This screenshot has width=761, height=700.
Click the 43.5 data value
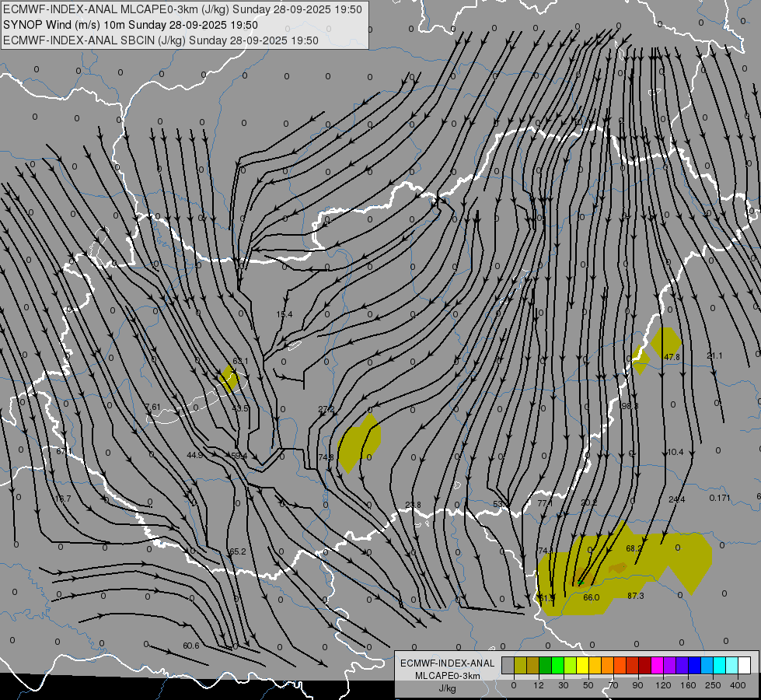tap(239, 408)
